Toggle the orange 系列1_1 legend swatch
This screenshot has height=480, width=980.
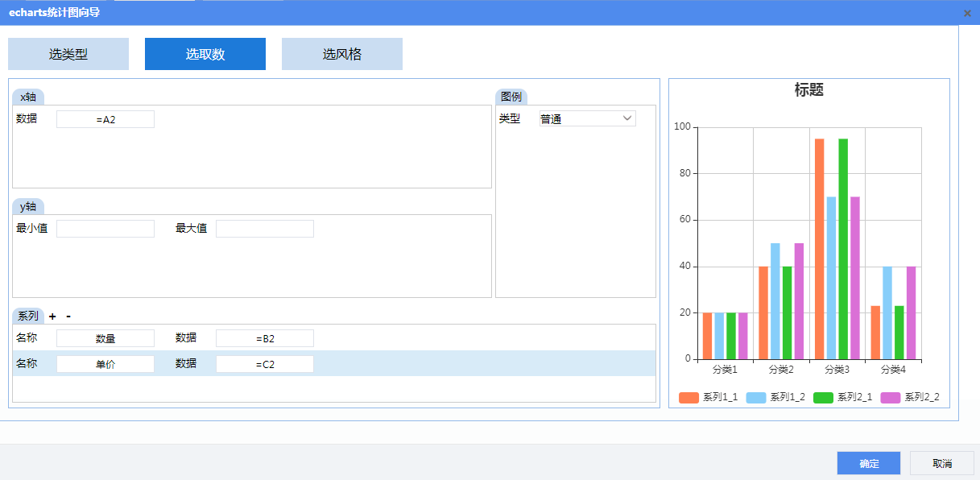[688, 397]
